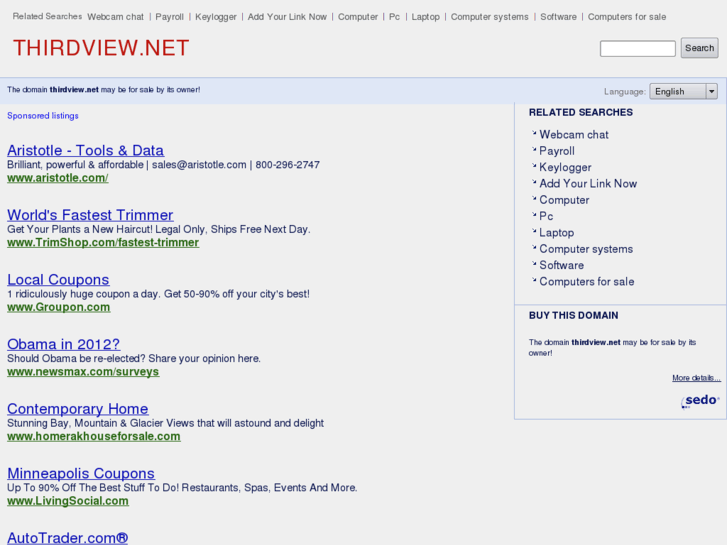Open top bar Keylogger link
Image resolution: width=727 pixels, height=545 pixels.
coord(216,17)
